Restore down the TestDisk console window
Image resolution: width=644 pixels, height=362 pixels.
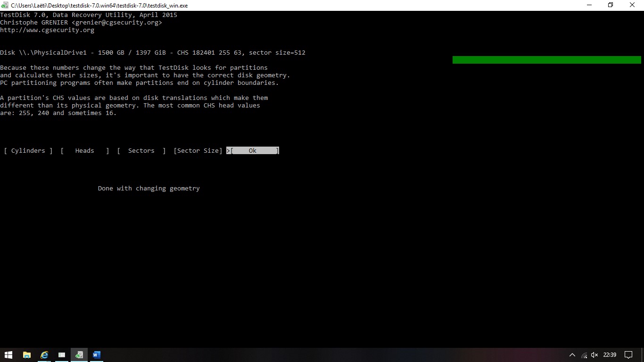611,5
